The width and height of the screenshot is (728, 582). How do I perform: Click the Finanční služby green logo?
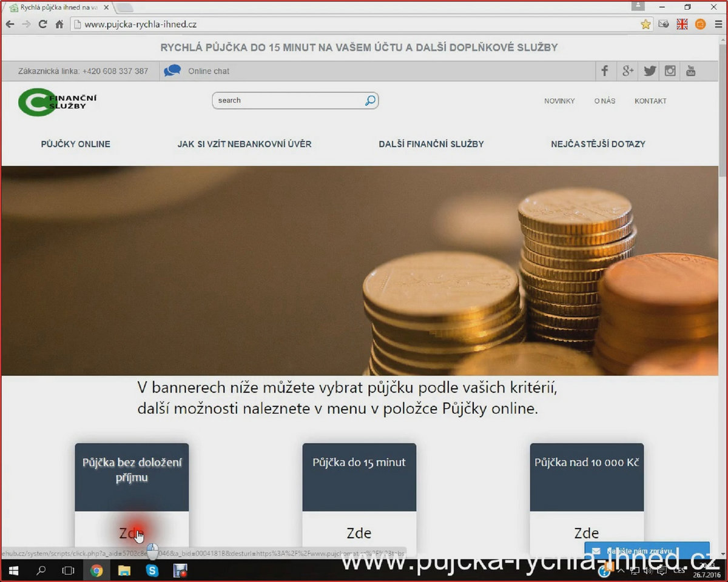pos(57,102)
